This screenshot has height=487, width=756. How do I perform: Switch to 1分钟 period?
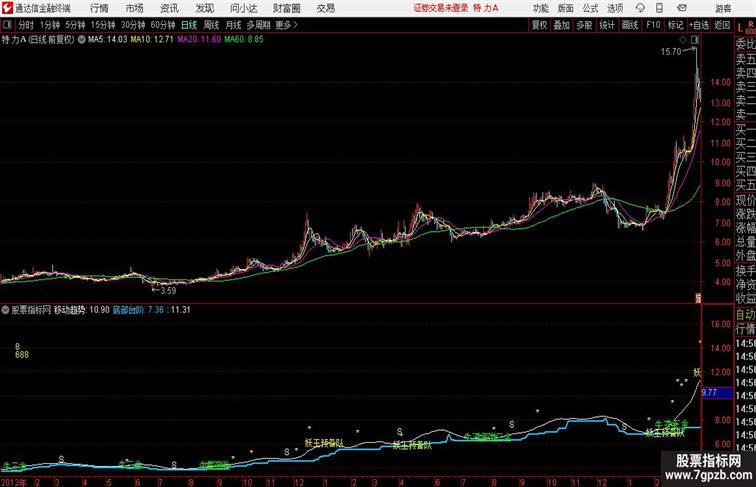[50, 25]
